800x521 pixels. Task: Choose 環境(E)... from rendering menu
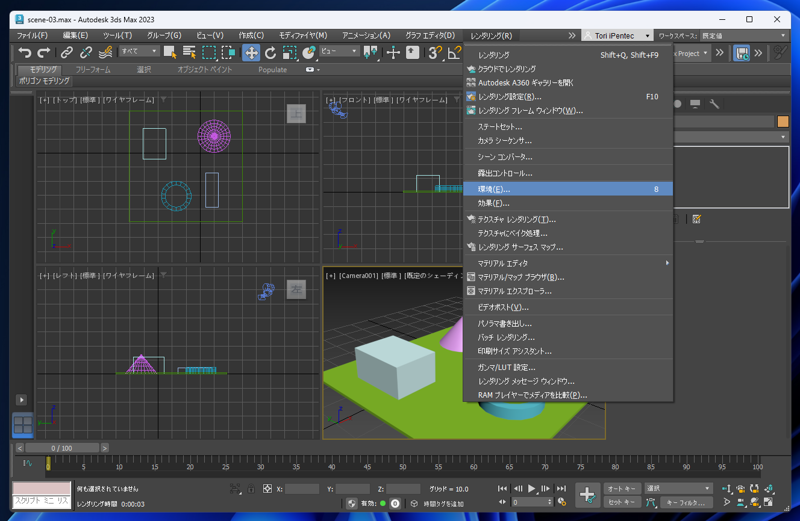(x=568, y=189)
